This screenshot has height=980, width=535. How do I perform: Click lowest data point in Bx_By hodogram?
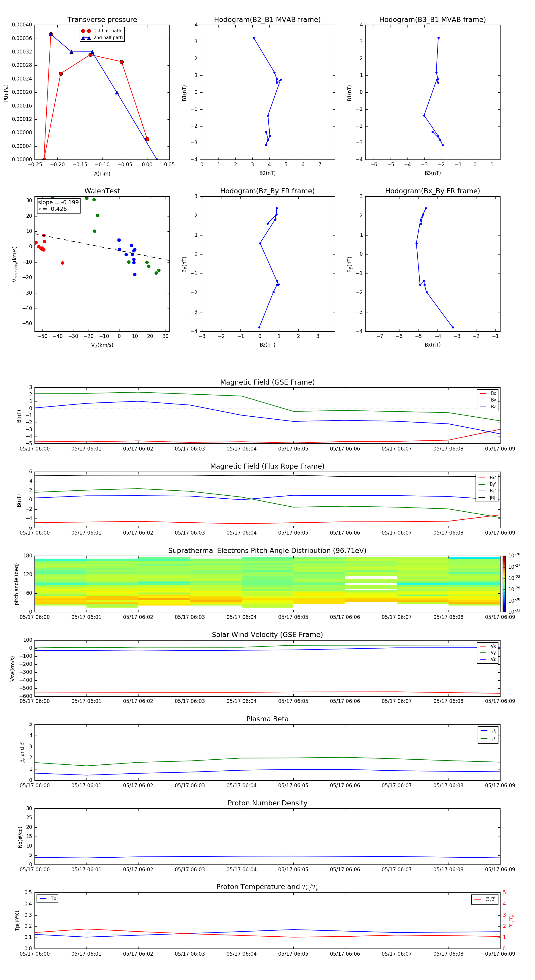pos(453,327)
